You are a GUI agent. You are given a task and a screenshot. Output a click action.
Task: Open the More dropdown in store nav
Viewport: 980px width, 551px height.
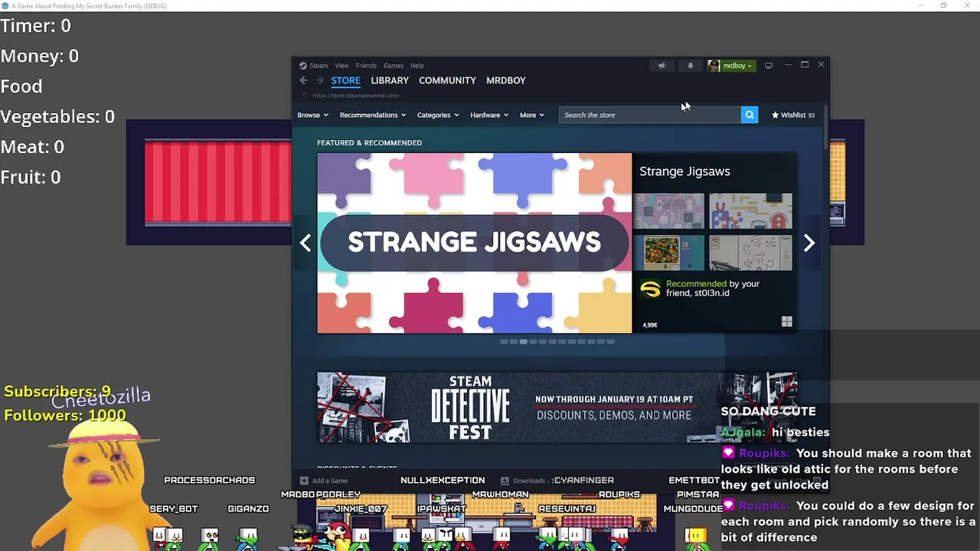(x=532, y=115)
